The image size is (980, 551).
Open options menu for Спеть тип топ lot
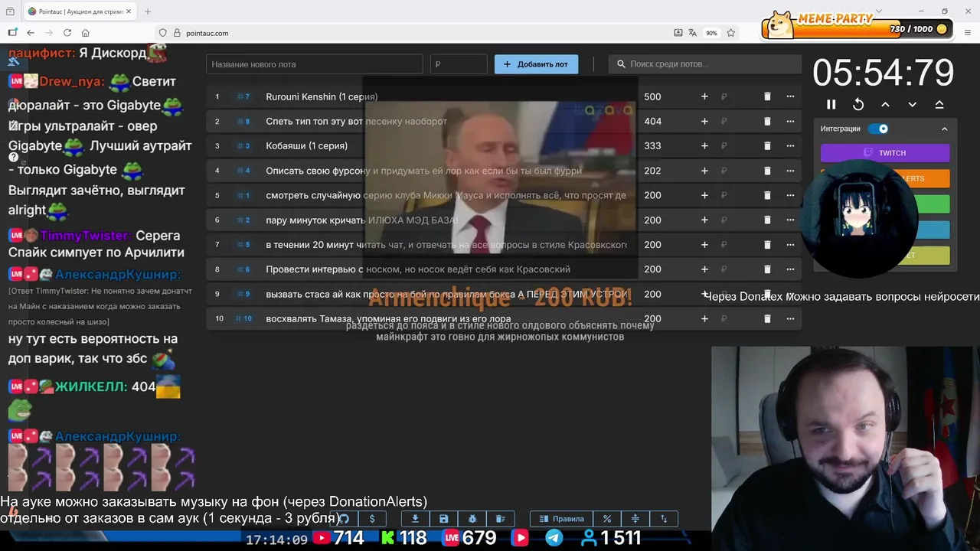790,121
